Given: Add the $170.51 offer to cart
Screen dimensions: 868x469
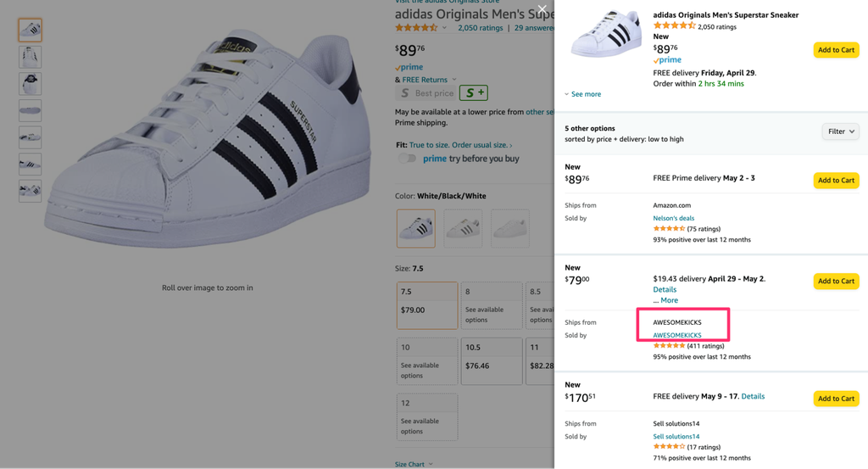Looking at the screenshot, I should pyautogui.click(x=836, y=399).
